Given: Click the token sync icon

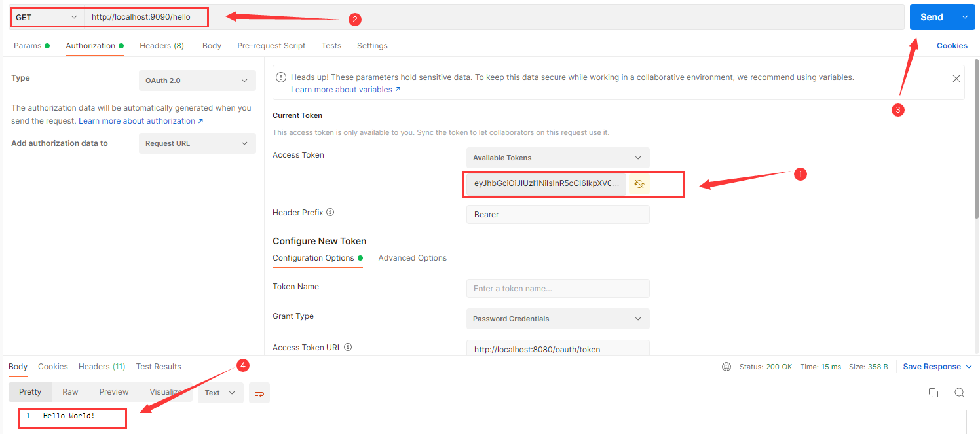Looking at the screenshot, I should point(639,184).
